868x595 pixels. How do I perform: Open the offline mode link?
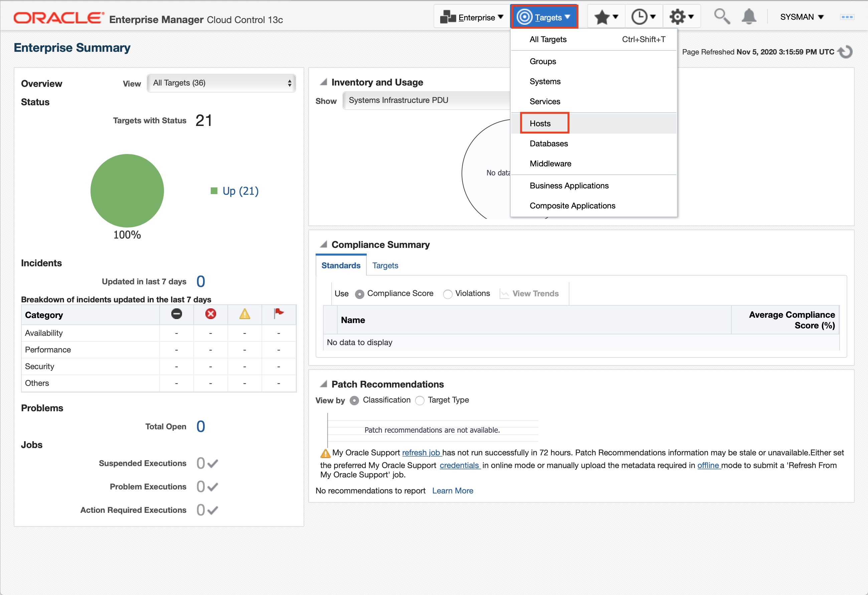[709, 465]
